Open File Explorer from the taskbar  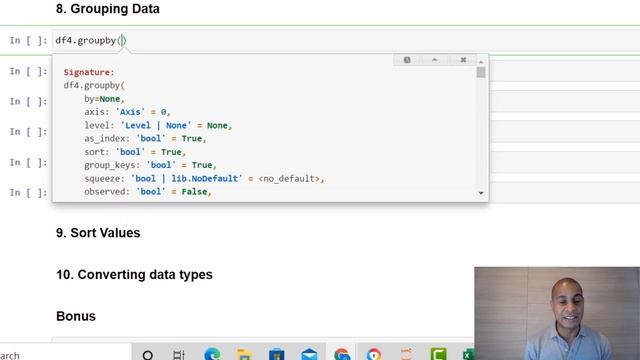tap(244, 354)
